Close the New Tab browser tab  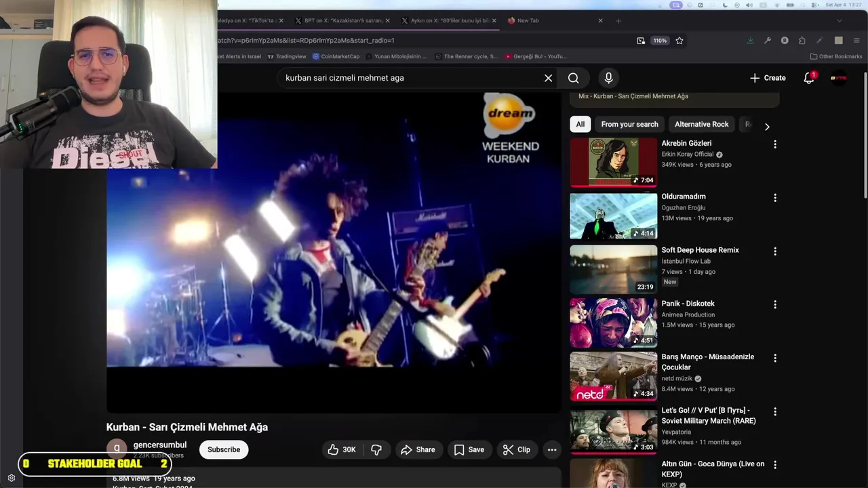(x=600, y=20)
